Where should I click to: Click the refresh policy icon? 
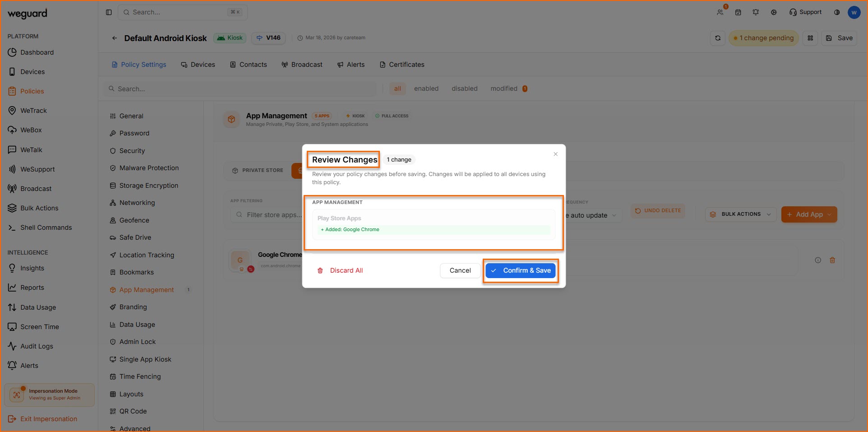[x=718, y=38]
